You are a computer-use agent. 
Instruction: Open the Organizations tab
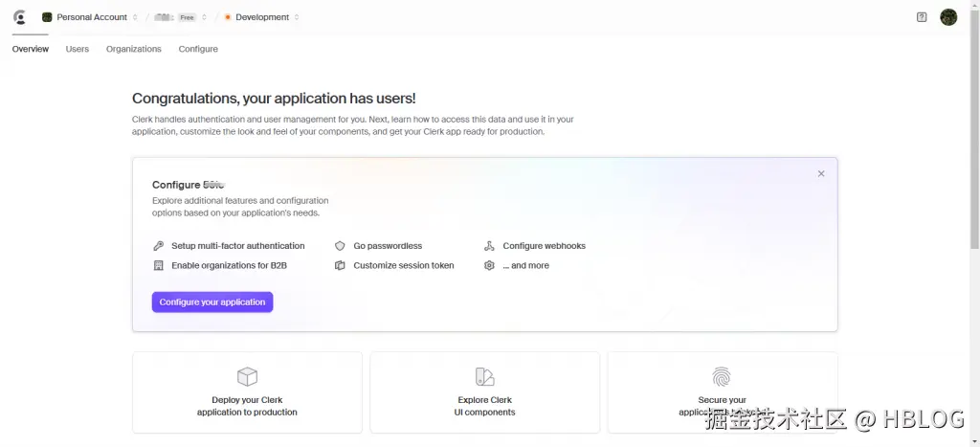click(134, 49)
